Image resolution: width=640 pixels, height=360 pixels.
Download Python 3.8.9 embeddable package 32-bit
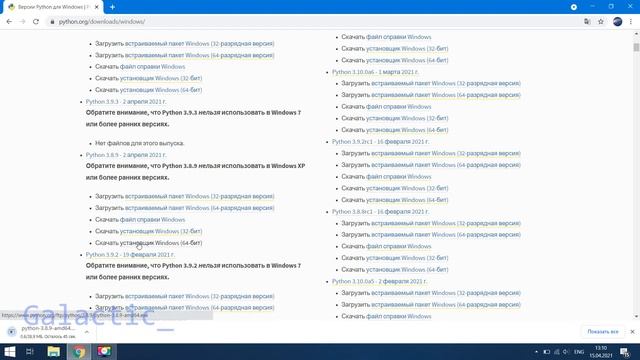point(200,196)
